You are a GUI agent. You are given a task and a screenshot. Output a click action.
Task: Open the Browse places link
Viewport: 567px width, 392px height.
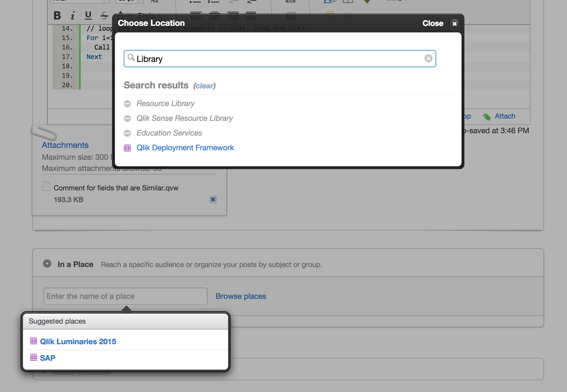[x=241, y=296]
